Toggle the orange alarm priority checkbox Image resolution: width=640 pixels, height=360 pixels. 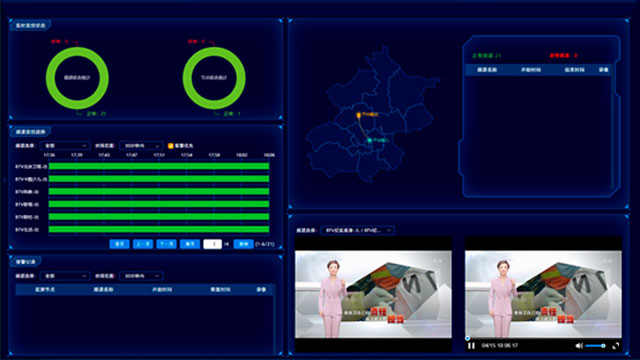coord(171,146)
